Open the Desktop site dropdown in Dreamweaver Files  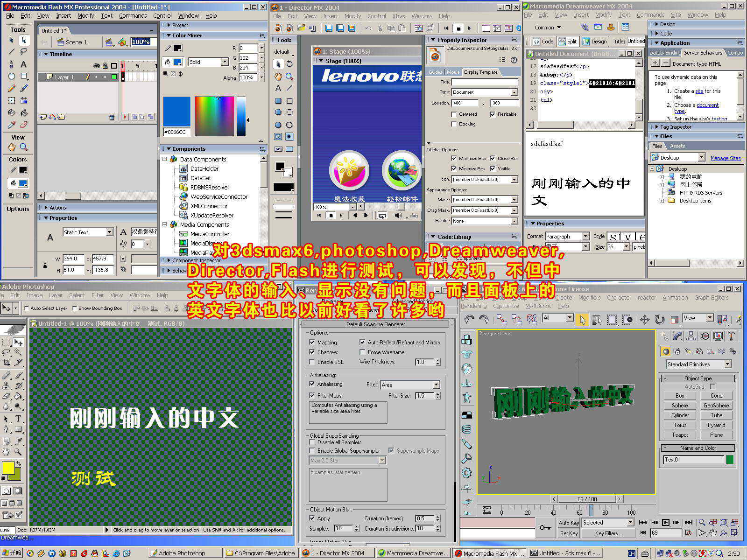click(678, 157)
